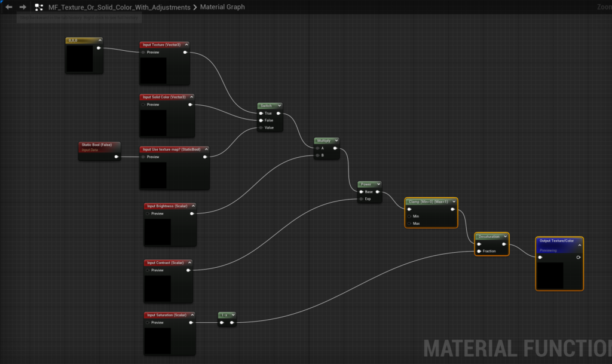The height and width of the screenshot is (364, 612).
Task: Click the Static Bool (False) output pin
Action: tap(117, 157)
